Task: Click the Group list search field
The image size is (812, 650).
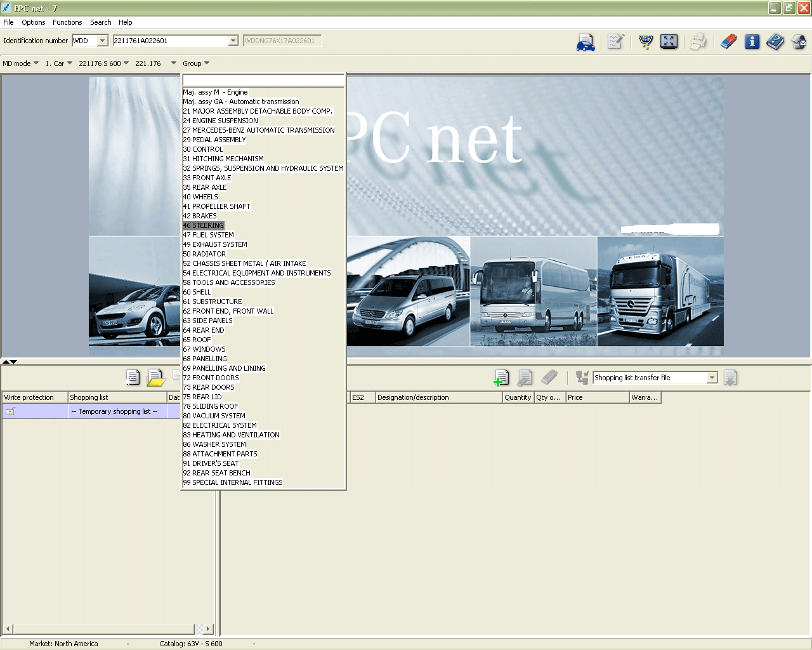Action: pos(263,81)
